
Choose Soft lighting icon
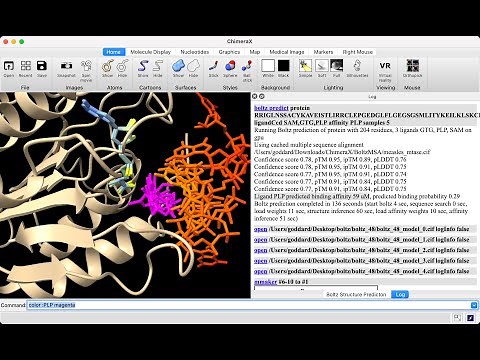pos(322,66)
